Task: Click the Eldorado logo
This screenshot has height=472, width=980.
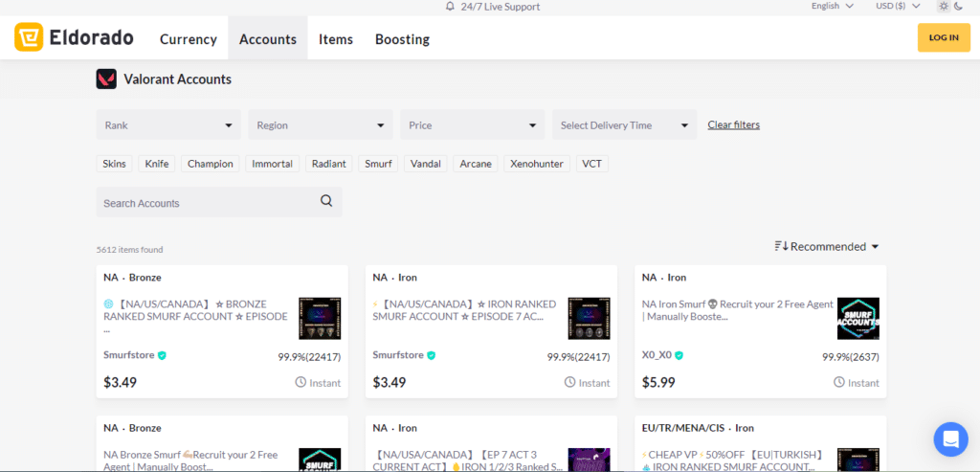Action: (x=74, y=37)
